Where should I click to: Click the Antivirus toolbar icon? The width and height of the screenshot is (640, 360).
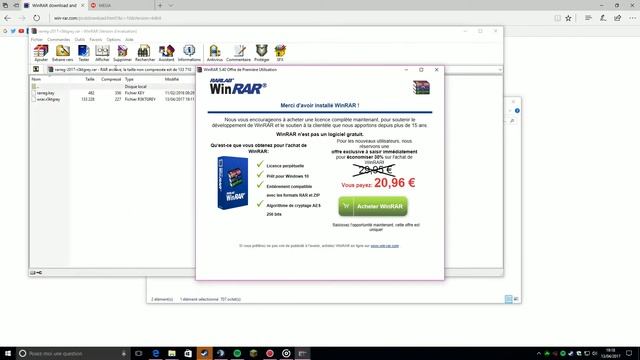click(x=215, y=53)
